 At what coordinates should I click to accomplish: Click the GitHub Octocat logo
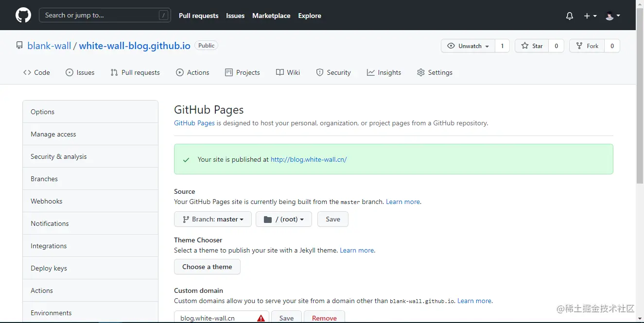pyautogui.click(x=23, y=16)
